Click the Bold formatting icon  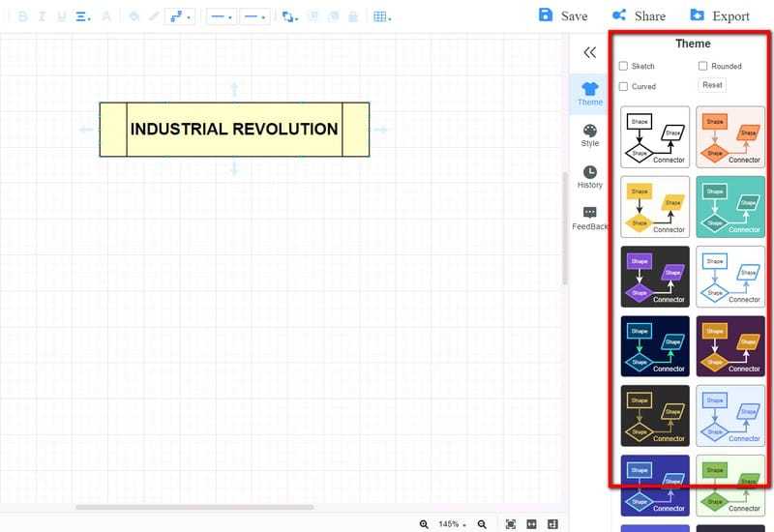click(22, 16)
